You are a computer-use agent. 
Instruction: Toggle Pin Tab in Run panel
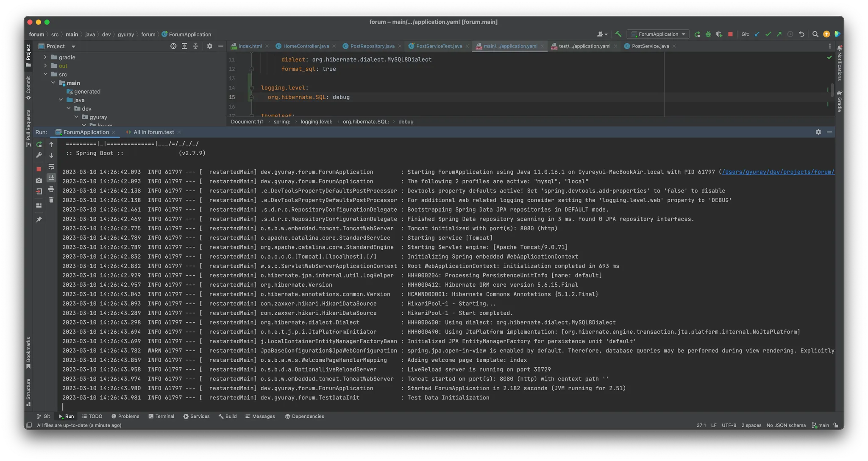[x=39, y=219]
